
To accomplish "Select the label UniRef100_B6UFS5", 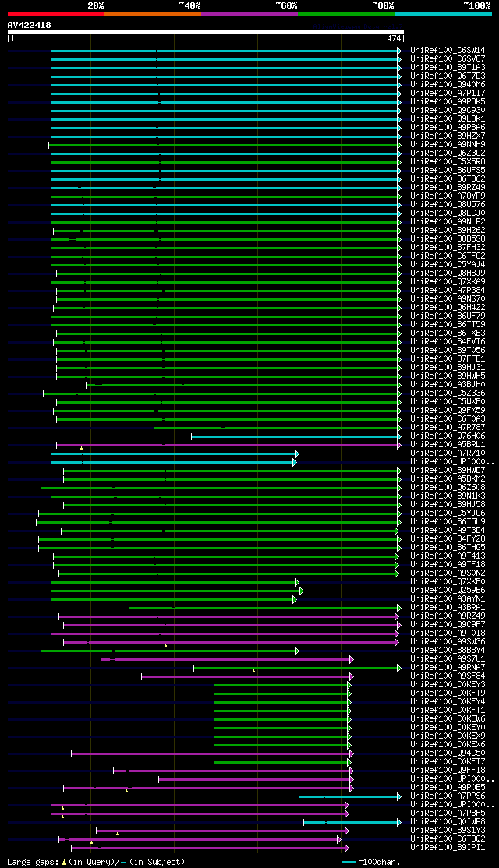I will point(448,171).
